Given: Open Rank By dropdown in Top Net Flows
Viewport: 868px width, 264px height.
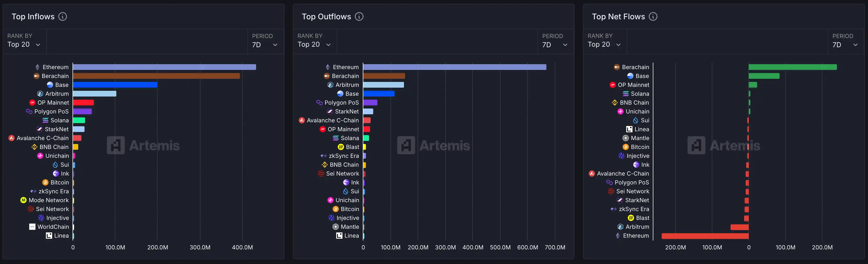Looking at the screenshot, I should tap(604, 45).
